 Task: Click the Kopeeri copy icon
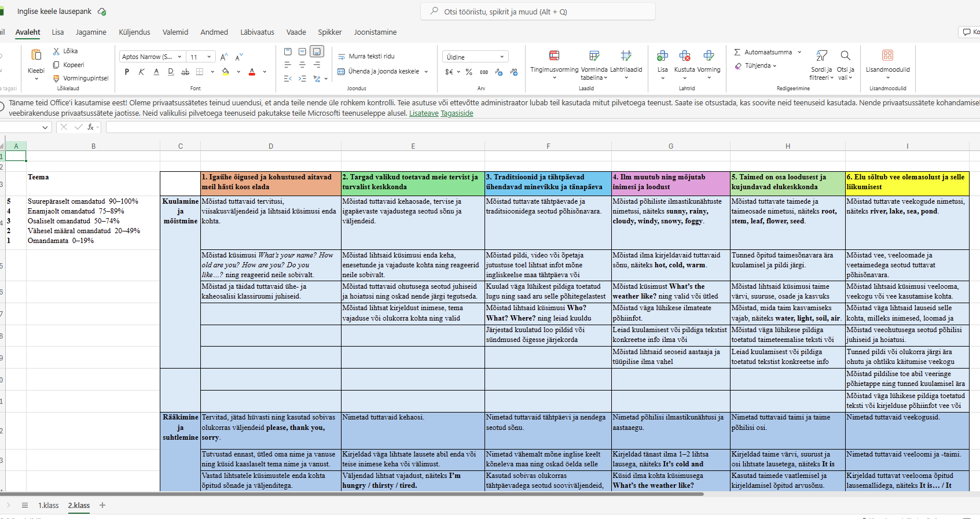pos(56,65)
